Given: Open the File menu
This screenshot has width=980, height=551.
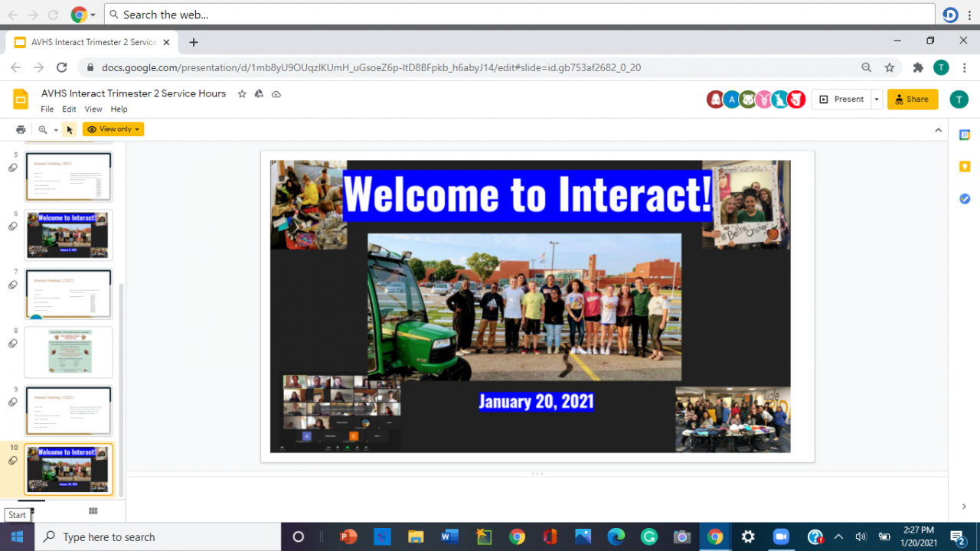Looking at the screenshot, I should tap(47, 109).
